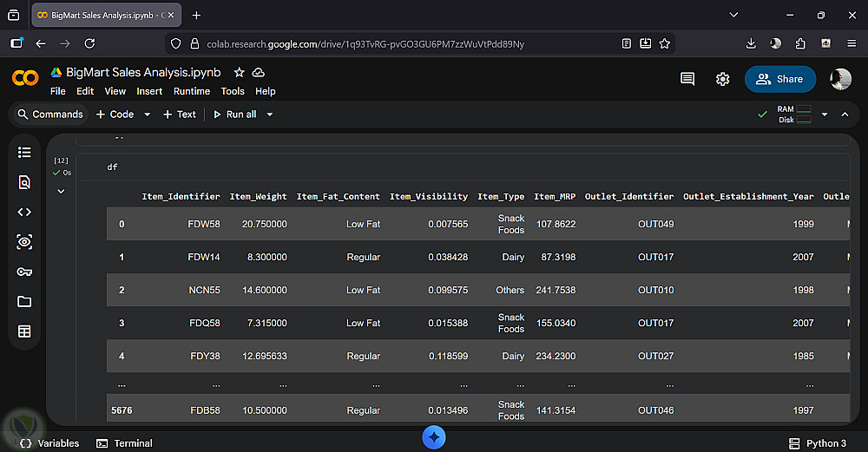Image resolution: width=868 pixels, height=452 pixels.
Task: Open the RAM and Disk resources dropdown
Action: [825, 115]
